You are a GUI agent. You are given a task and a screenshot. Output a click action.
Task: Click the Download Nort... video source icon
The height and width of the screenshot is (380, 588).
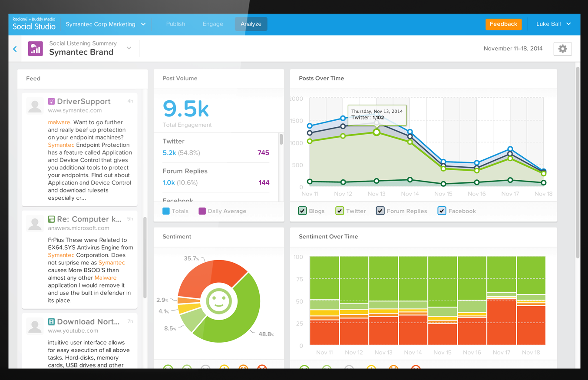pos(51,322)
